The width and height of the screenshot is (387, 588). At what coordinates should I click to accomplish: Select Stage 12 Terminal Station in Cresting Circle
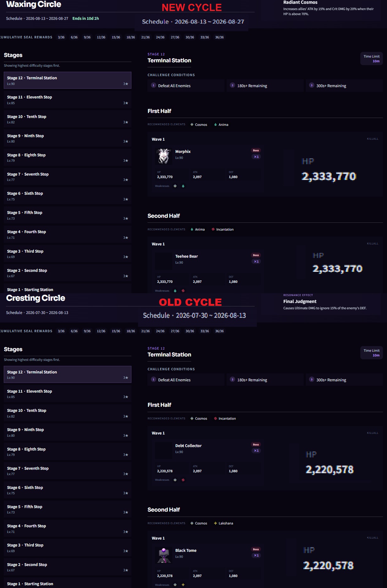(67, 374)
